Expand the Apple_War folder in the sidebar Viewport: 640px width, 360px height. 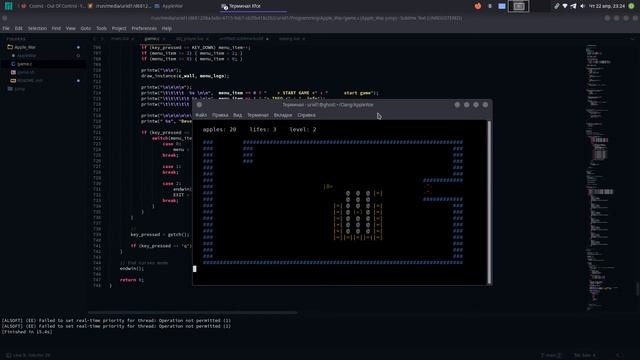[24, 47]
